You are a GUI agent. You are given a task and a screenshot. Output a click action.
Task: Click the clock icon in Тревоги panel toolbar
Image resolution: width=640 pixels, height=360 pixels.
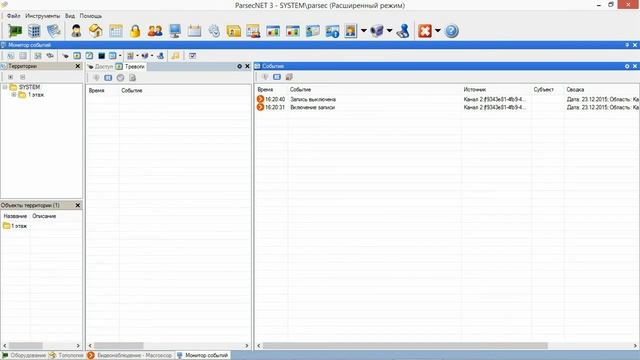[x=120, y=78]
